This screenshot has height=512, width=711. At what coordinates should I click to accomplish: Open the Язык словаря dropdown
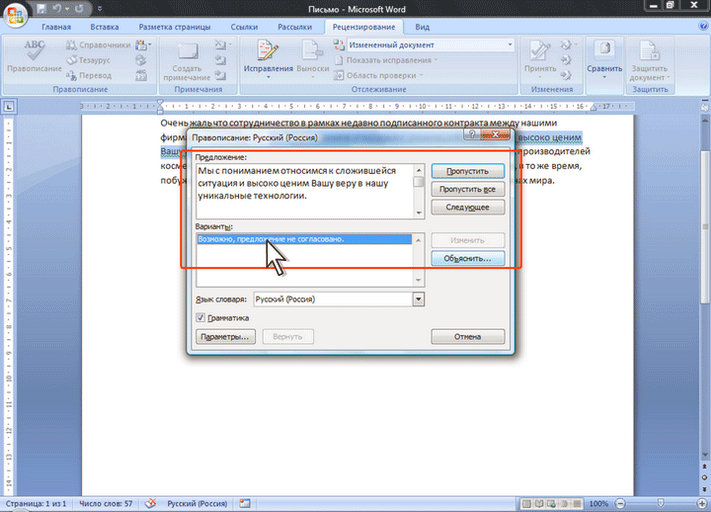418,299
